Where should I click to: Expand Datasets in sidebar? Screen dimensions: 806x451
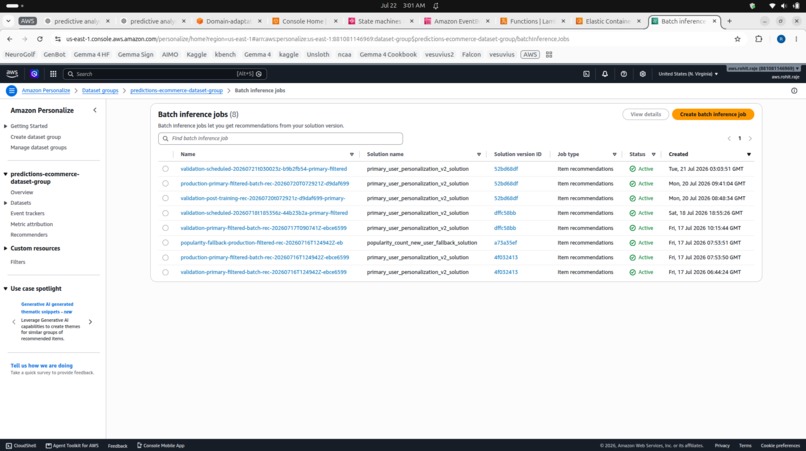pyautogui.click(x=6, y=203)
